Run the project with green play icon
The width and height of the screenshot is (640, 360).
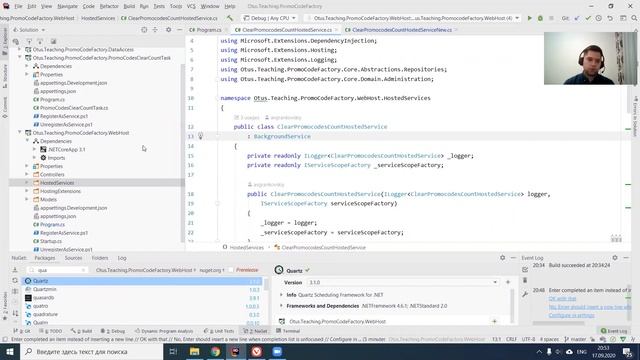(x=529, y=18)
